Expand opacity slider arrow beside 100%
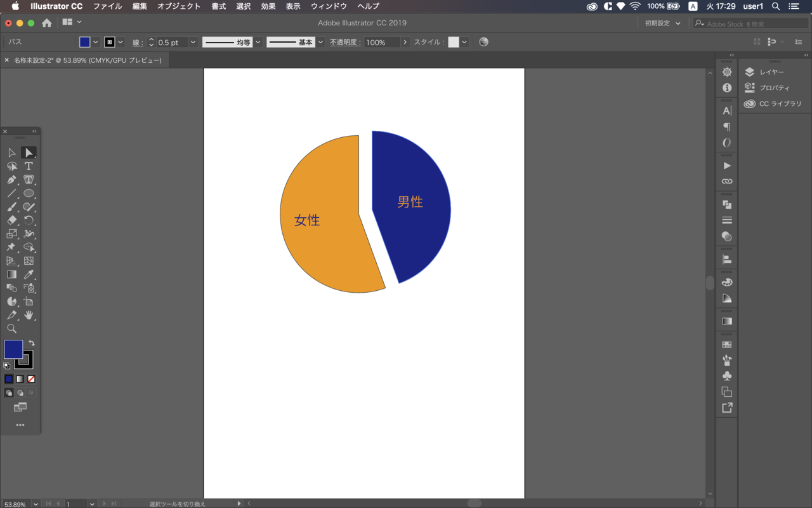812x508 pixels. pos(405,42)
